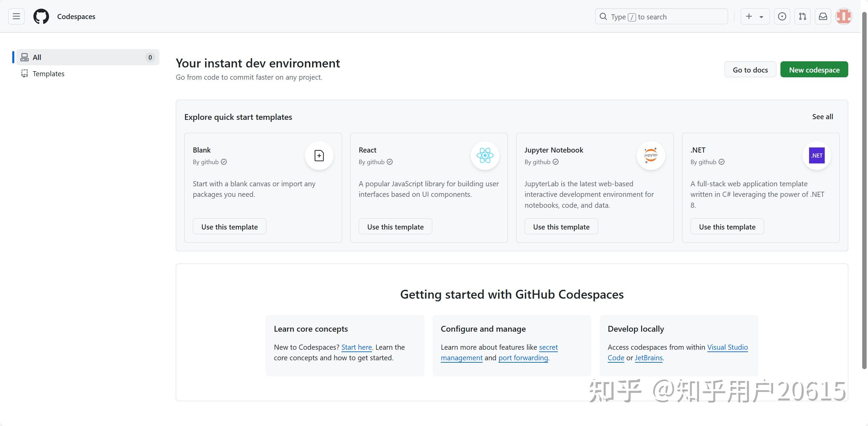This screenshot has height=426, width=868.
Task: Select the All codespaces sidebar item
Action: 88,57
